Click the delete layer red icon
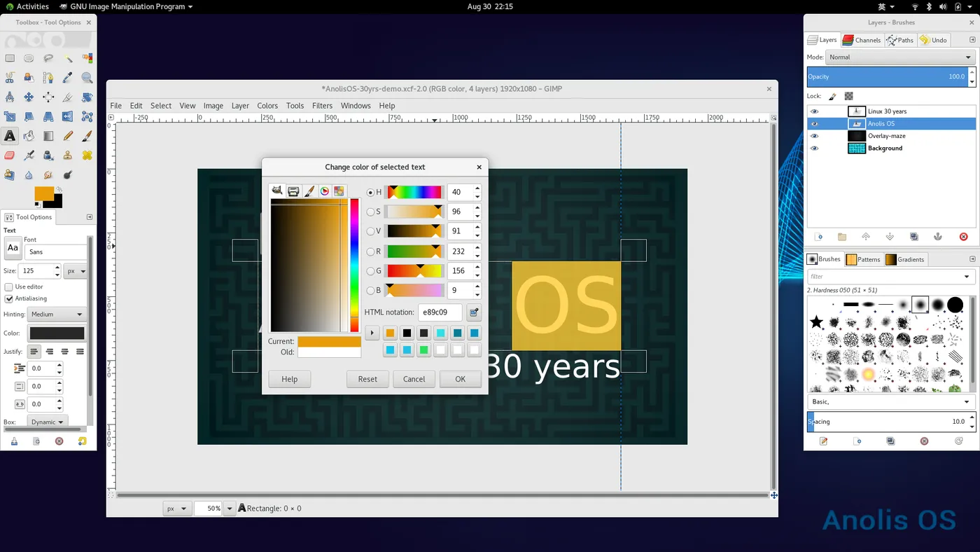This screenshot has width=980, height=552. coord(963,237)
